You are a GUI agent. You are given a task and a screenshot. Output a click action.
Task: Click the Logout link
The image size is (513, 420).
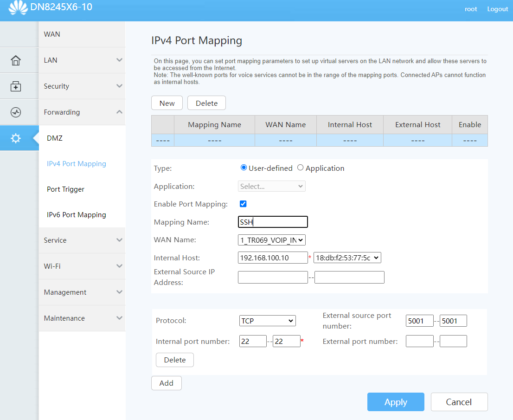(497, 9)
